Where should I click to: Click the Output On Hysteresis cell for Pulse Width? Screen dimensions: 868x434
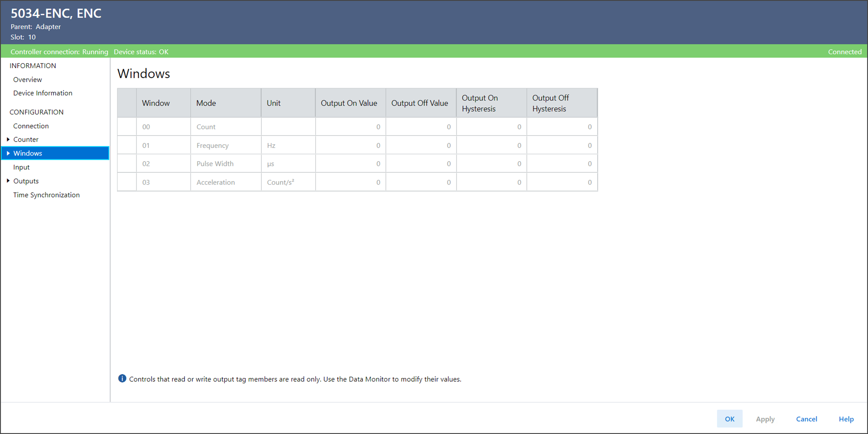click(491, 164)
